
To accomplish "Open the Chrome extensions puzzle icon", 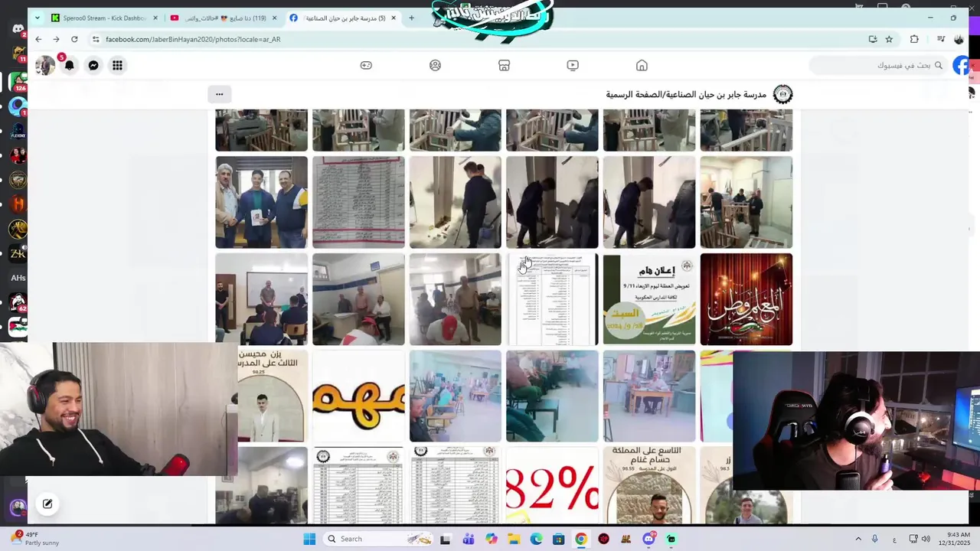I will pyautogui.click(x=914, y=39).
